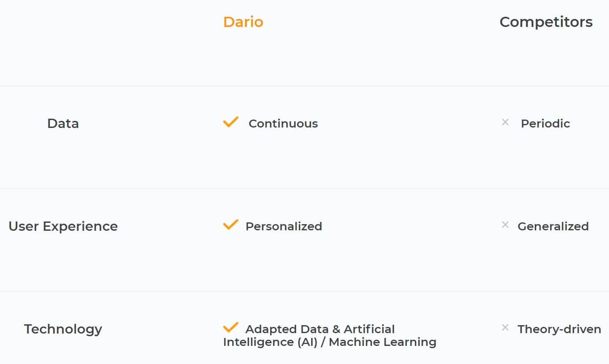Click the orange checkmark beside Adapted Data
Screen dimensions: 609x364
[231, 327]
